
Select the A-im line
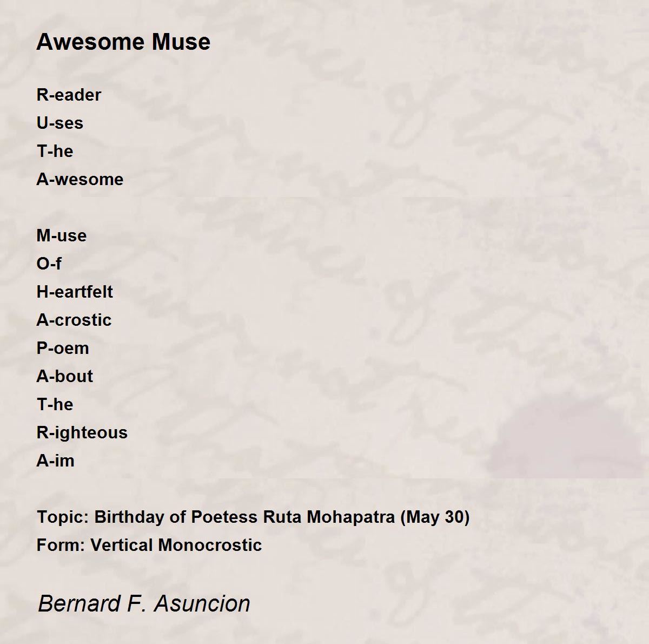click(x=55, y=461)
